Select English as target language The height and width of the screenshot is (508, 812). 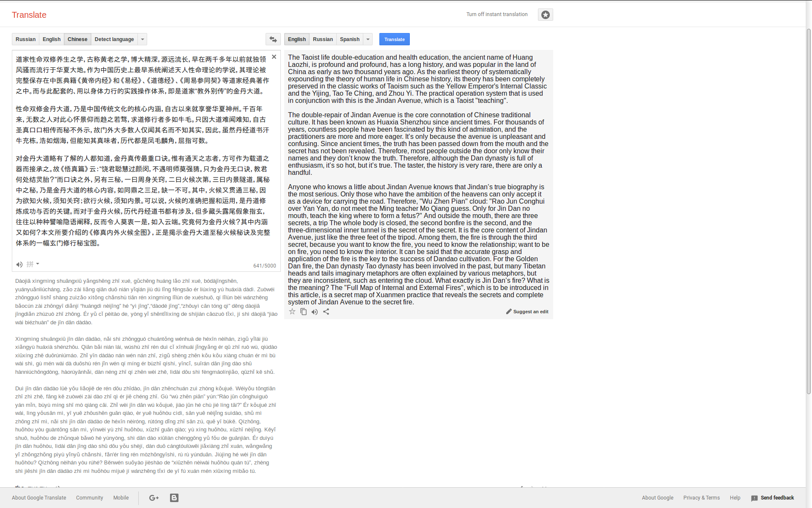click(297, 39)
